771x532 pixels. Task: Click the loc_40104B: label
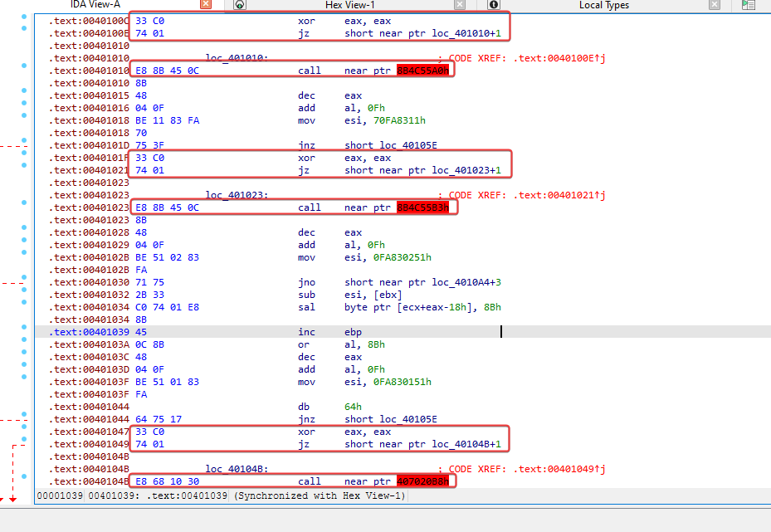[237, 469]
